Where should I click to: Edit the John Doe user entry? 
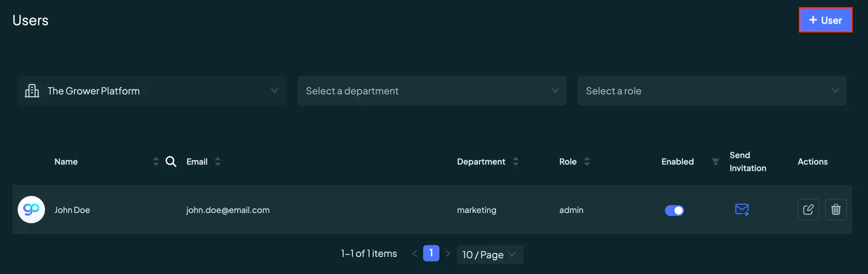click(808, 210)
